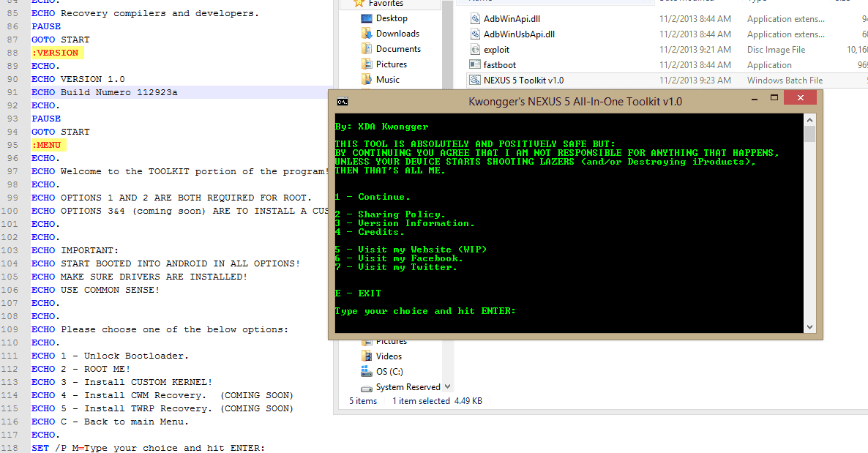Click the fastboot application icon
The image size is (868, 453).
[x=475, y=65]
